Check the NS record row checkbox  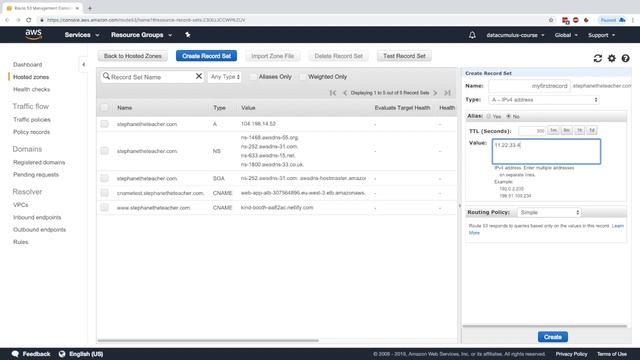pyautogui.click(x=104, y=151)
